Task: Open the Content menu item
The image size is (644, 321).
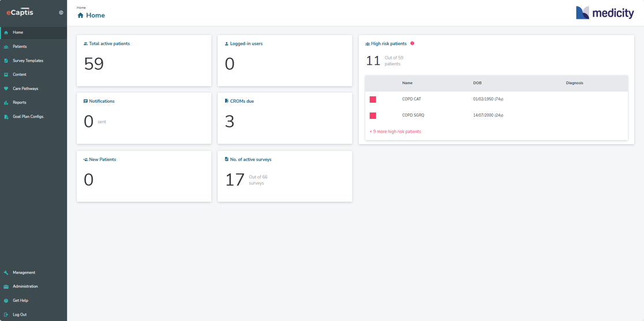Action: coord(20,74)
